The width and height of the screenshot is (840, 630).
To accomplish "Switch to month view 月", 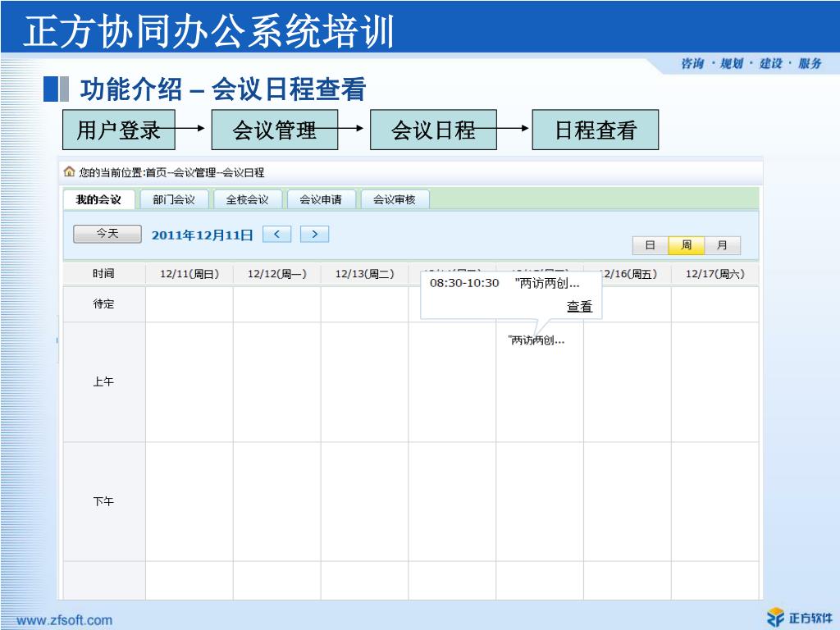I will click(x=722, y=245).
